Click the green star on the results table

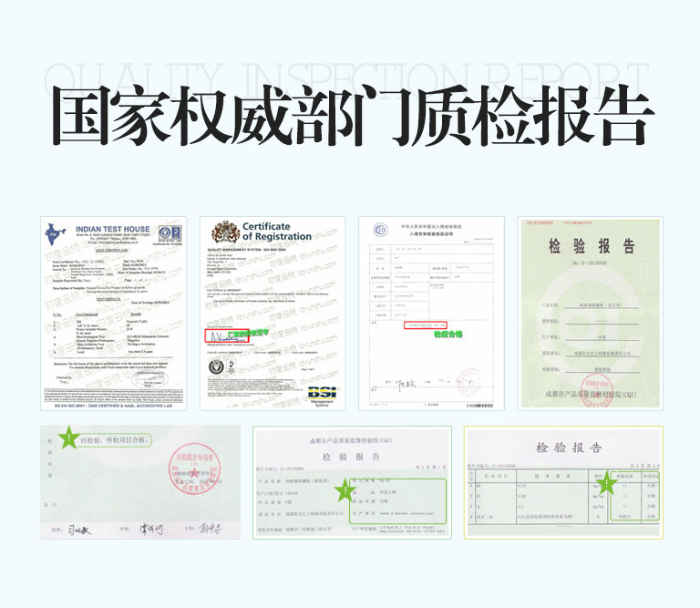coord(607,482)
